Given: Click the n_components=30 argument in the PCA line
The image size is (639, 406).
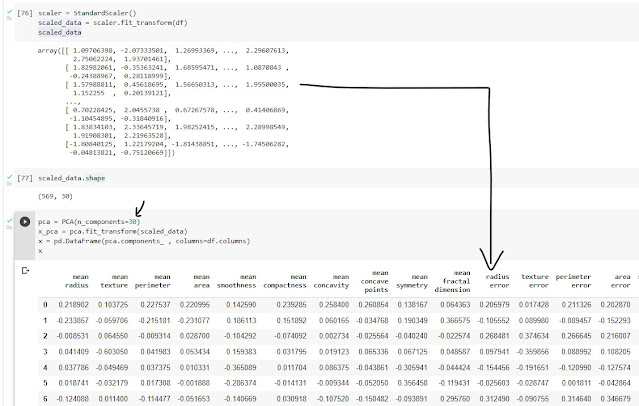Looking at the screenshot, I should coord(106,220).
